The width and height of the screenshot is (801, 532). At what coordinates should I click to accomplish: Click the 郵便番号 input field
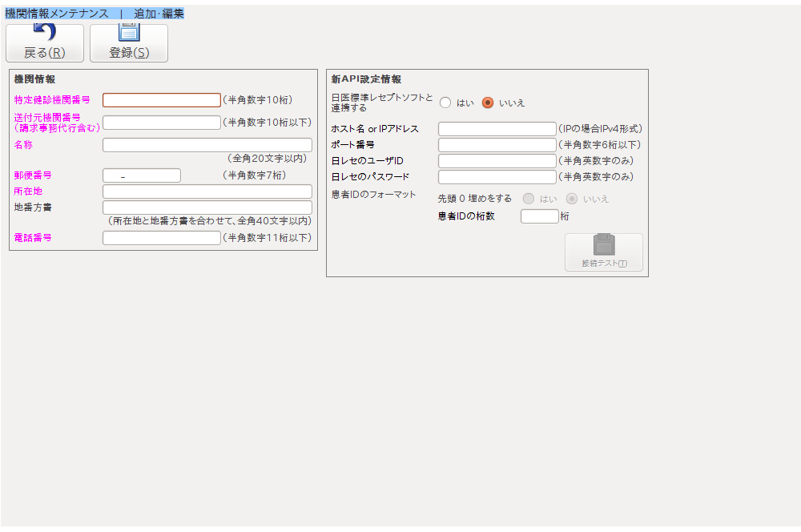click(x=142, y=175)
